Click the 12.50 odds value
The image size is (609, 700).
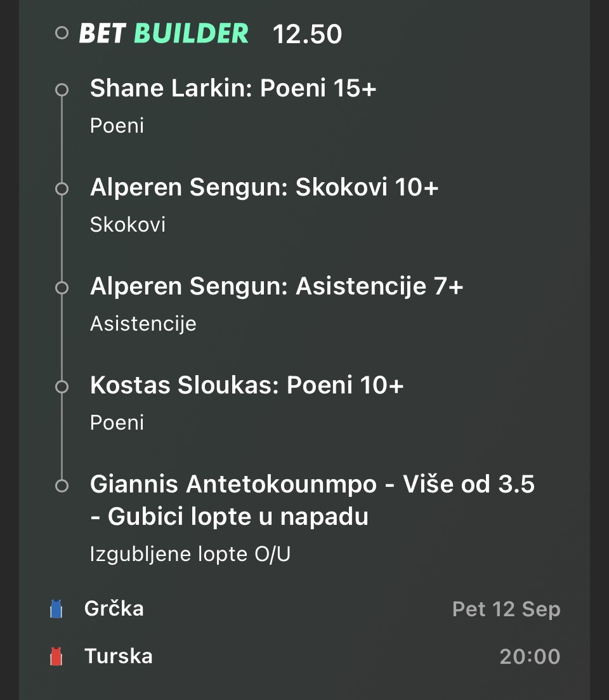[307, 34]
